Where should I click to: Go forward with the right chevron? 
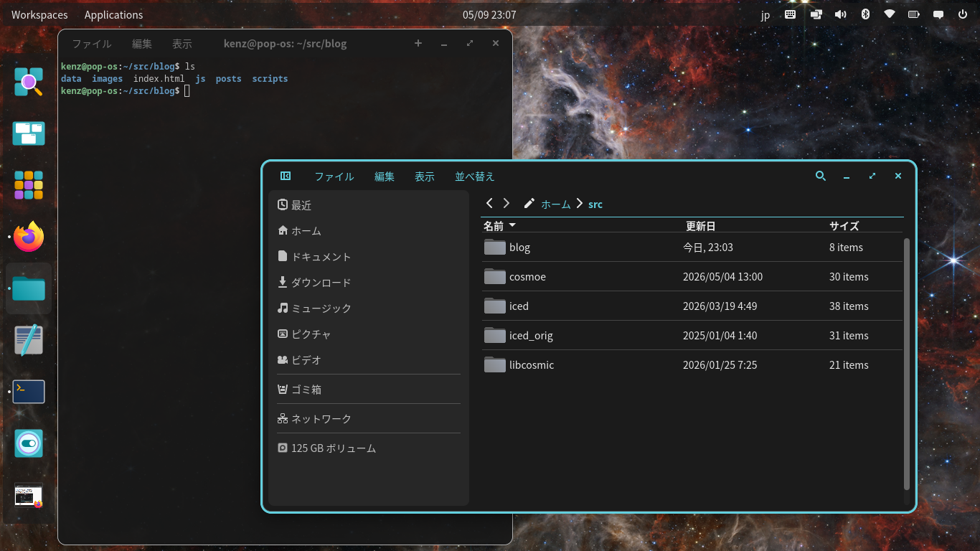click(507, 204)
